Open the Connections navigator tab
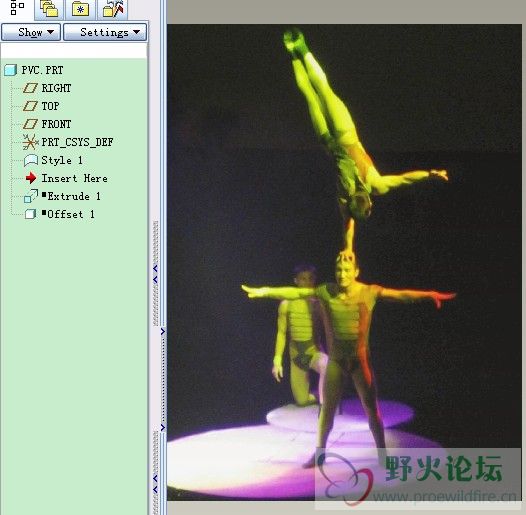 pyautogui.click(x=113, y=9)
